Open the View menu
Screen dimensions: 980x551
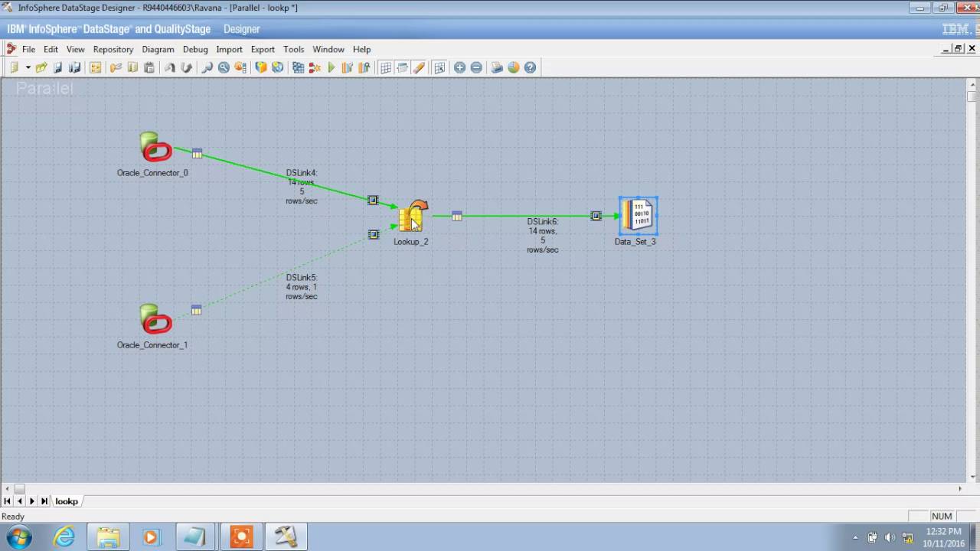point(75,49)
